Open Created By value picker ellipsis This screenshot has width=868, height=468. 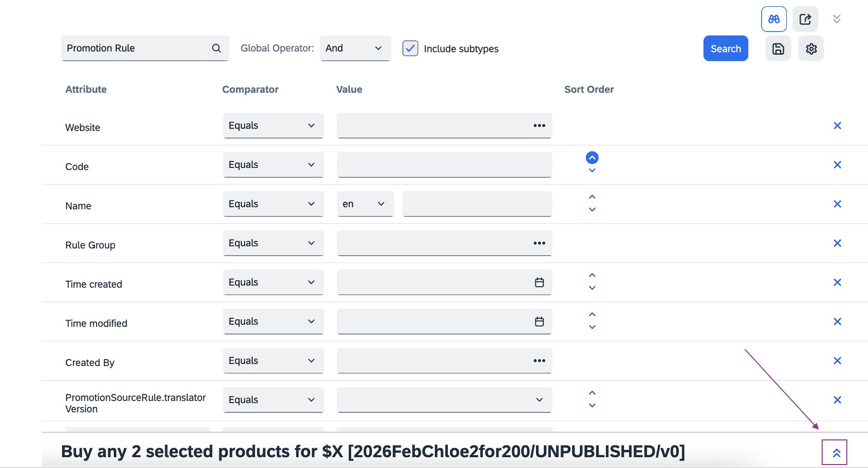[539, 361]
